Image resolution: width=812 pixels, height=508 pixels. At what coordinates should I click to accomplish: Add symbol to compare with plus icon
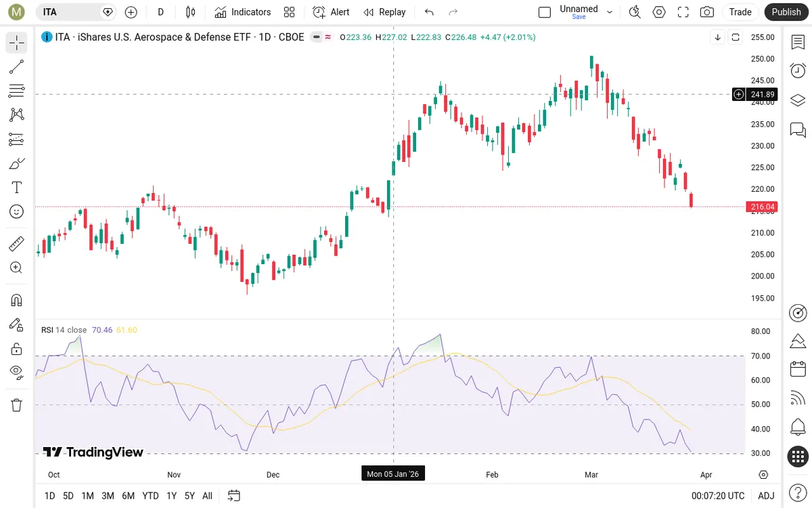(131, 12)
